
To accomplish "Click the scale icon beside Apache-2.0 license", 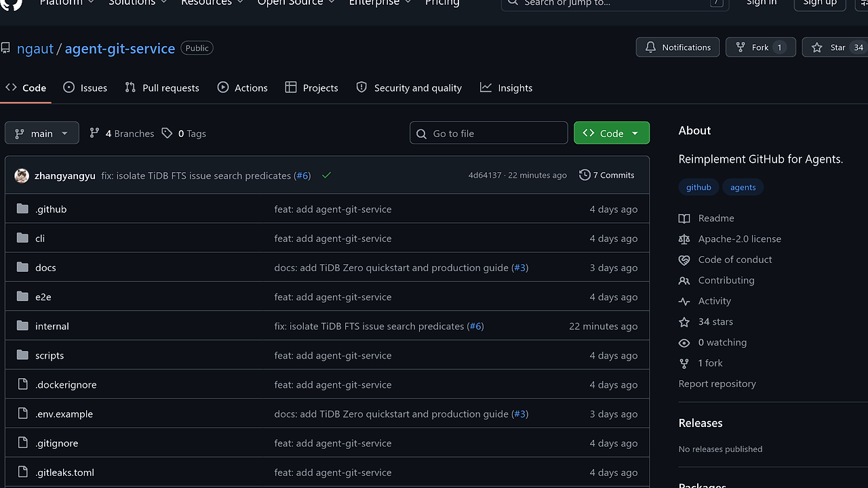I will pyautogui.click(x=684, y=239).
